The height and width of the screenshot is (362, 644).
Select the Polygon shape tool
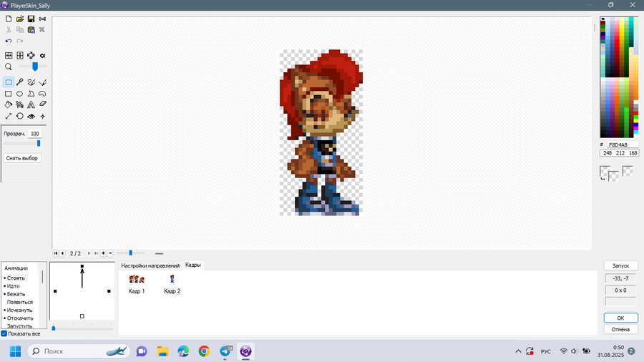coord(31,94)
